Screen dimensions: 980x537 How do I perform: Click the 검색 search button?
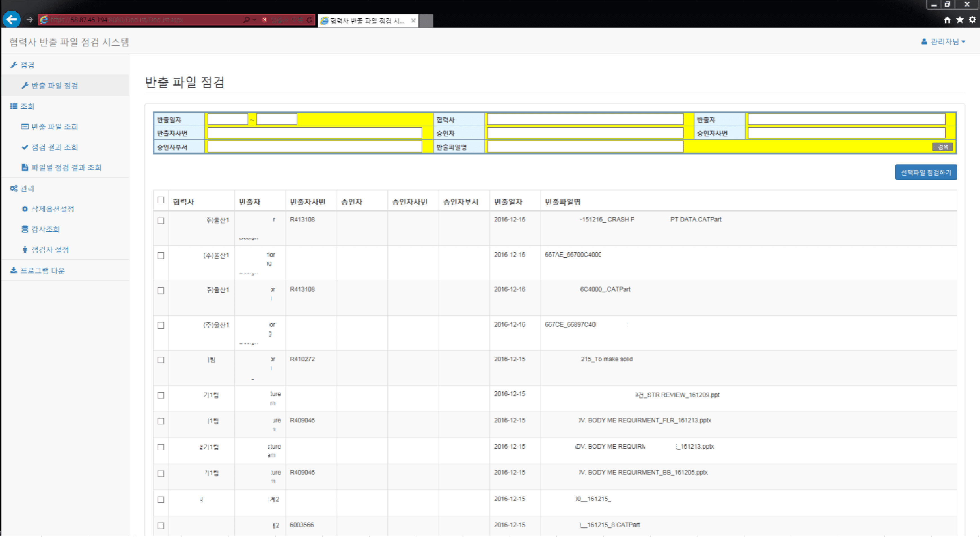coord(942,147)
